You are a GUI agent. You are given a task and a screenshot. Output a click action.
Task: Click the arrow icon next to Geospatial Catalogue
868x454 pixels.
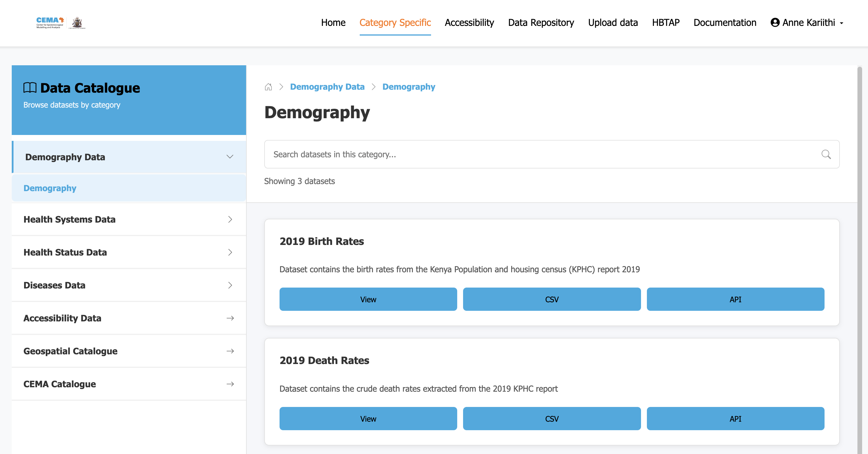point(231,351)
